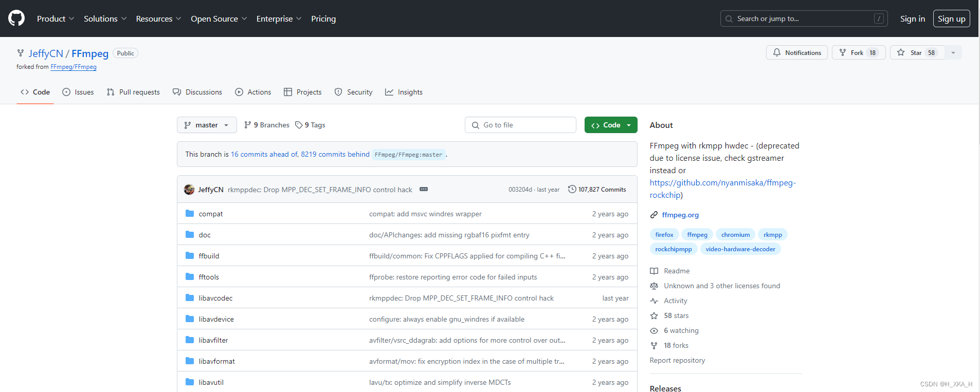Expand the Solutions menu
This screenshot has height=392, width=980.
click(x=105, y=18)
